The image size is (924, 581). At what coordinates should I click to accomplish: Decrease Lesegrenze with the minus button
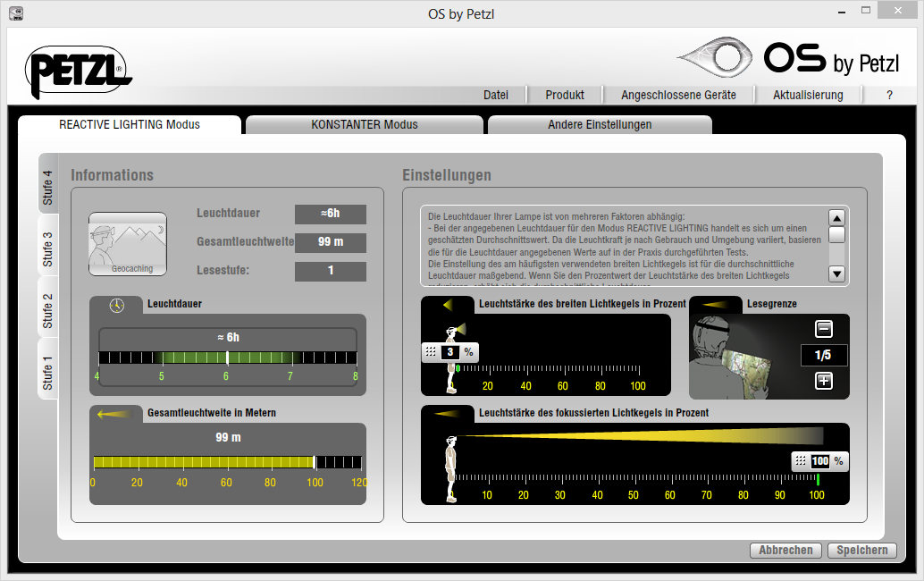pyautogui.click(x=824, y=329)
